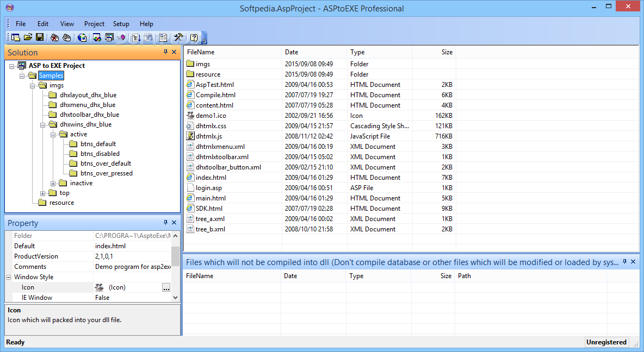
Task: Pin the non-compiled files panel
Action: point(625,261)
